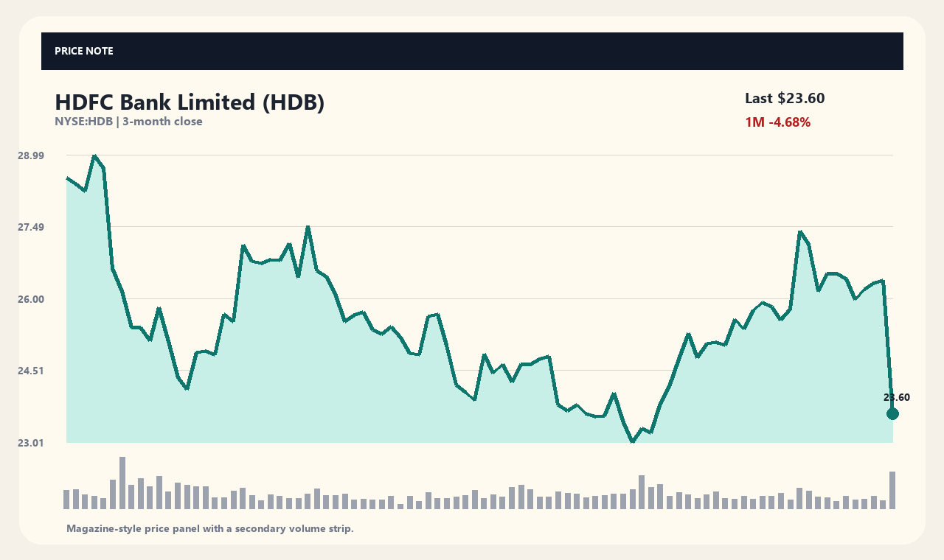Click the last-price dot on the line
Image resolution: width=944 pixels, height=560 pixels.
(892, 413)
